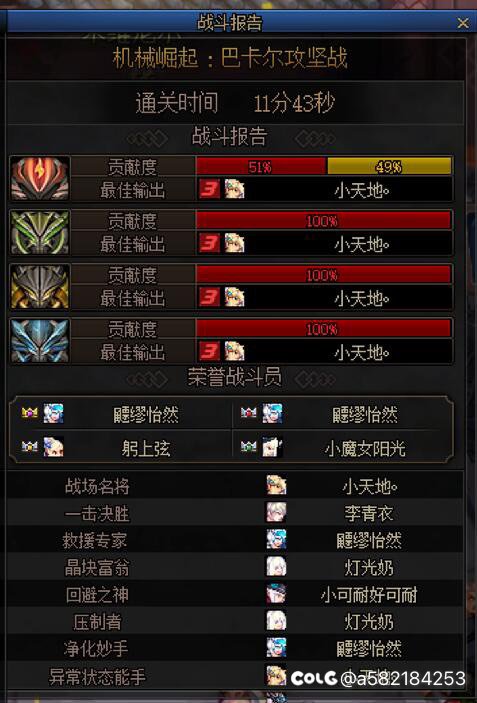This screenshot has height=703, width=477.
Task: Select player name 小可耐好可耐
Action: (369, 595)
